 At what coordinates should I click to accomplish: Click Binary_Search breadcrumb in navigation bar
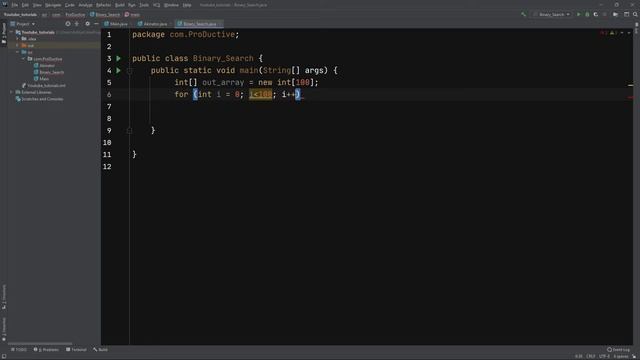point(104,14)
